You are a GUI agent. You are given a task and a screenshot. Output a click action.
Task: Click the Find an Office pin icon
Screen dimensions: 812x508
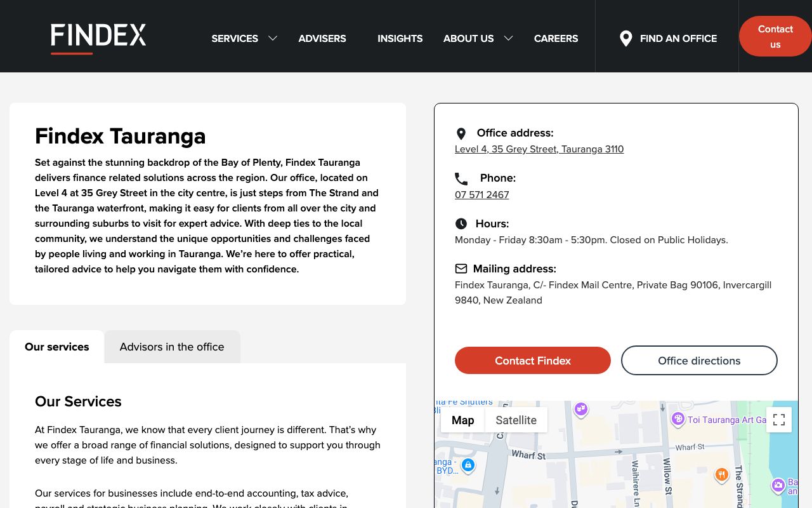pyautogui.click(x=625, y=39)
